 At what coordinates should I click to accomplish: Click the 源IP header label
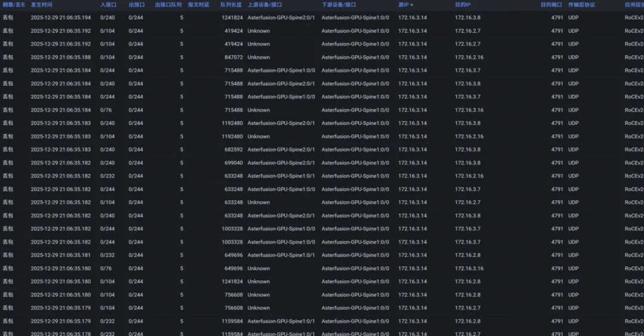[403, 4]
